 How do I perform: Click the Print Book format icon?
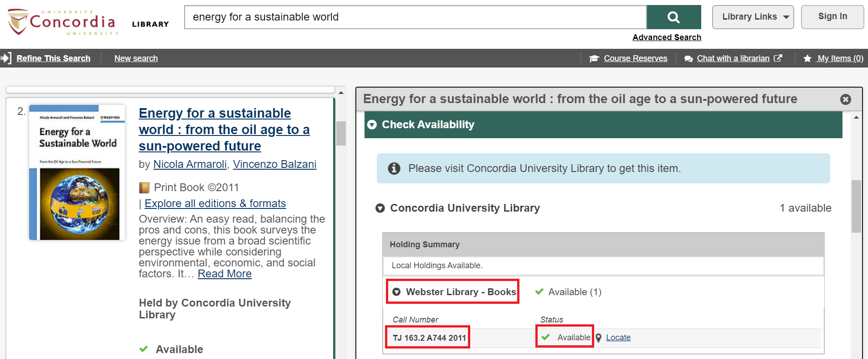[144, 188]
